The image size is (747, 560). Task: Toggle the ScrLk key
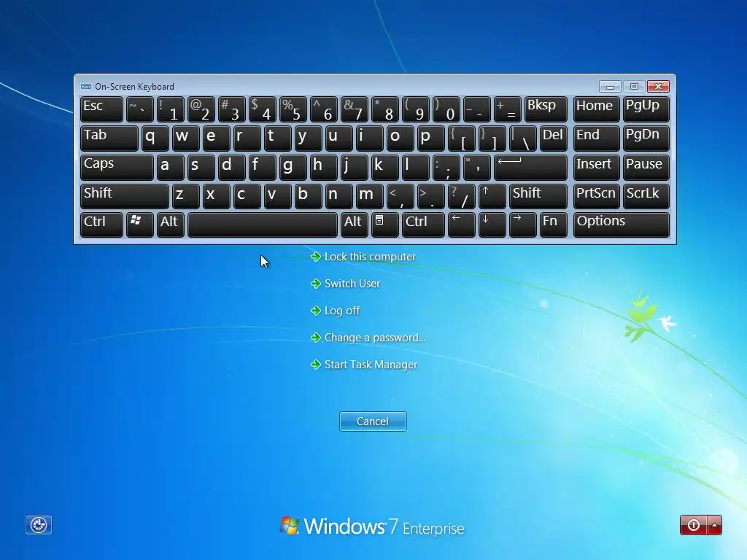coord(646,196)
